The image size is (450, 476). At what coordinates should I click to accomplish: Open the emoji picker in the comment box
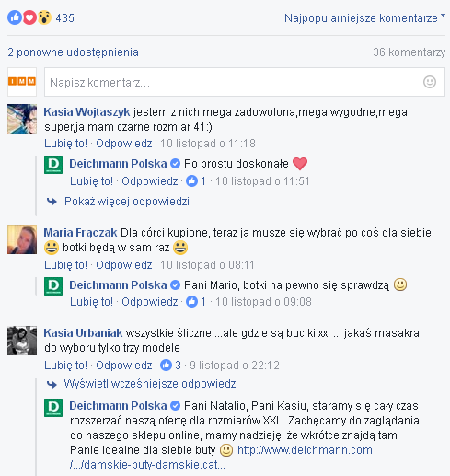tap(430, 82)
